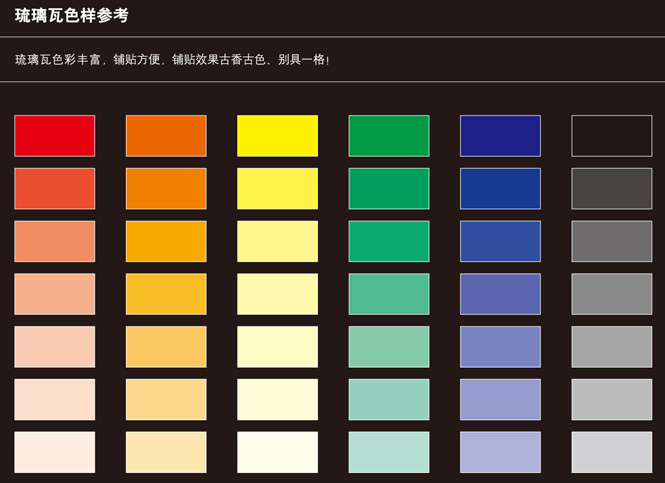Pick the vivid orange swatch in top row
The height and width of the screenshot is (483, 665).
[166, 136]
